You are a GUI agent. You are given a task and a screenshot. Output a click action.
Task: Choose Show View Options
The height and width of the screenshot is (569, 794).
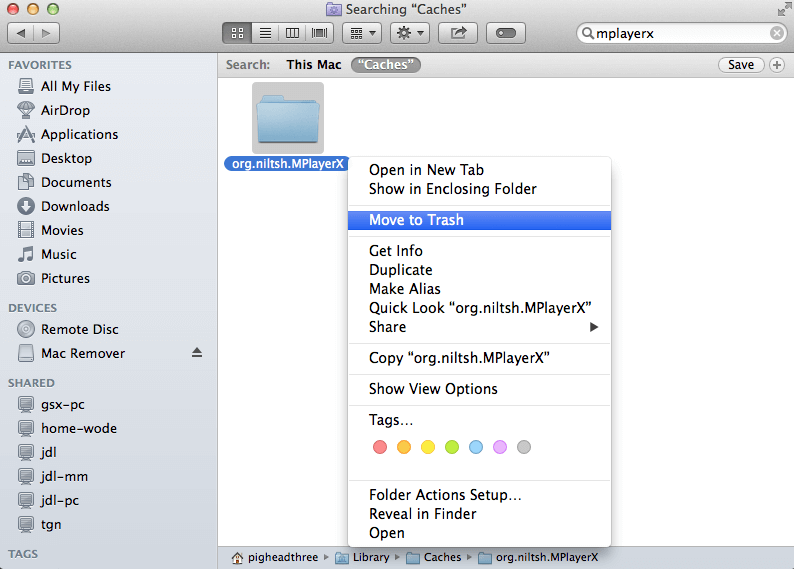tap(479, 389)
